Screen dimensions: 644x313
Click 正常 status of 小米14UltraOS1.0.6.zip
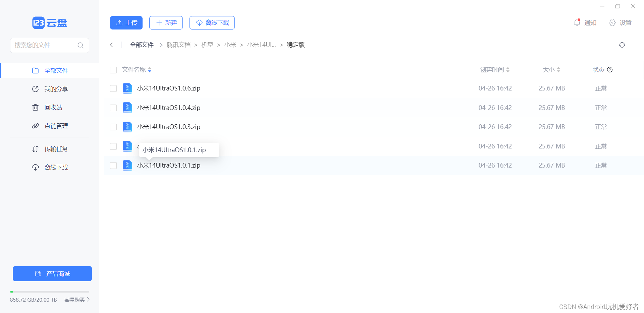(x=601, y=88)
